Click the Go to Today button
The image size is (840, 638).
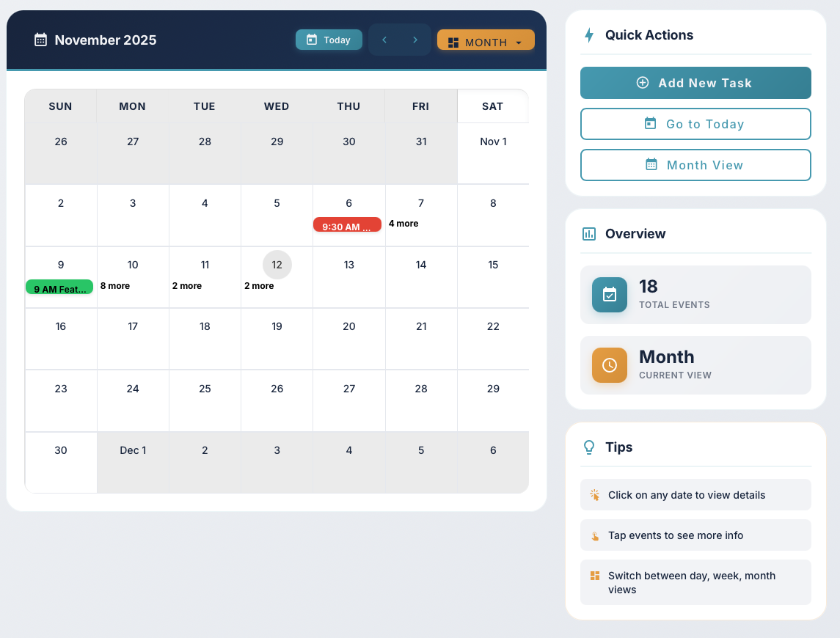pyautogui.click(x=695, y=124)
